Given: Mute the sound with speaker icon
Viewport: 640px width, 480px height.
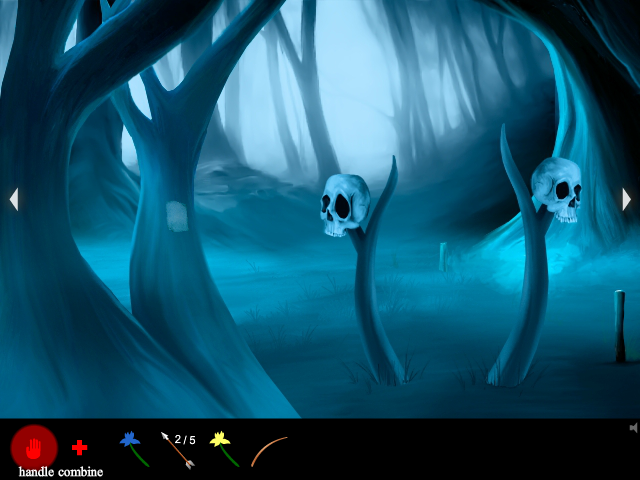Looking at the screenshot, I should point(633,428).
